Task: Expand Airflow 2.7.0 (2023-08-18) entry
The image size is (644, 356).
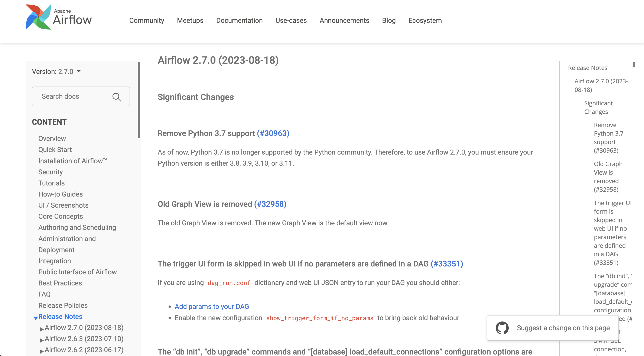Action: (42, 329)
